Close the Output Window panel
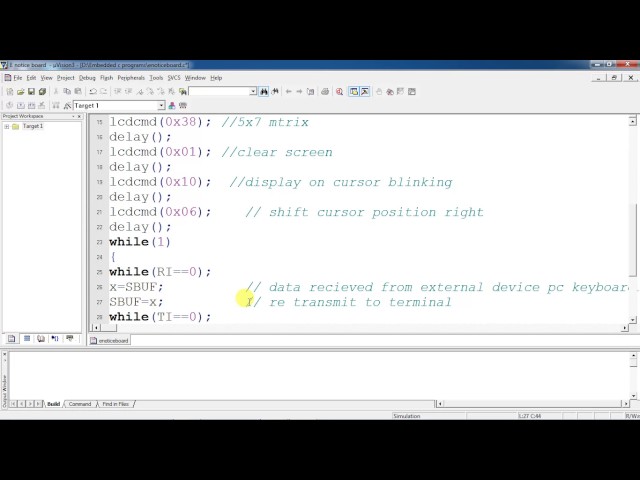The width and height of the screenshot is (640, 480). 5,354
